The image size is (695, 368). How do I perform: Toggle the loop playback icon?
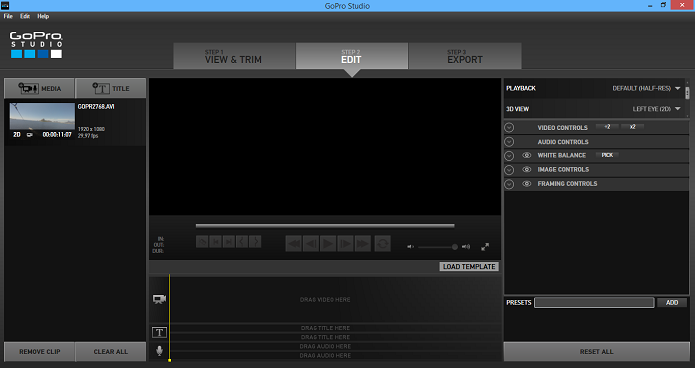pos(383,243)
